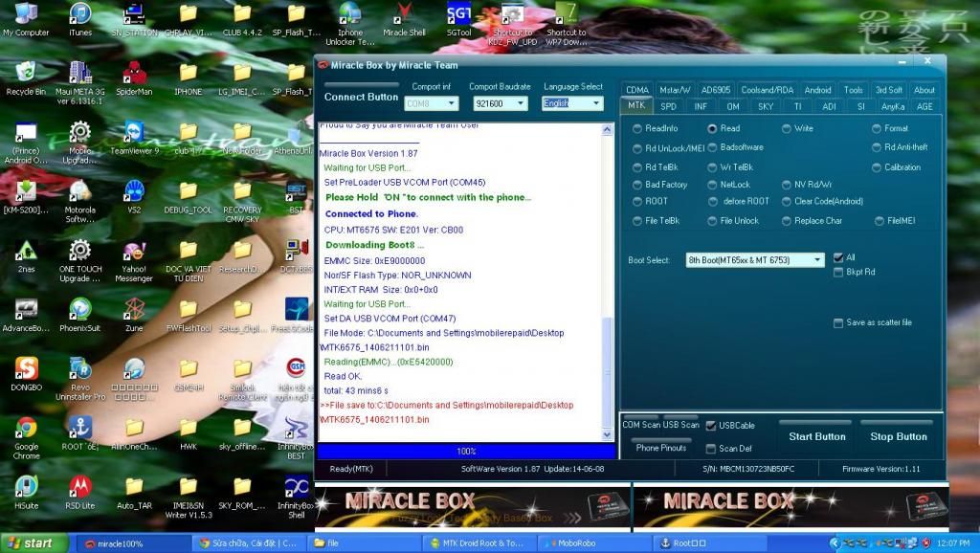The height and width of the screenshot is (553, 980).
Task: Select the 2nas desktop icon
Action: pyautogui.click(x=26, y=256)
